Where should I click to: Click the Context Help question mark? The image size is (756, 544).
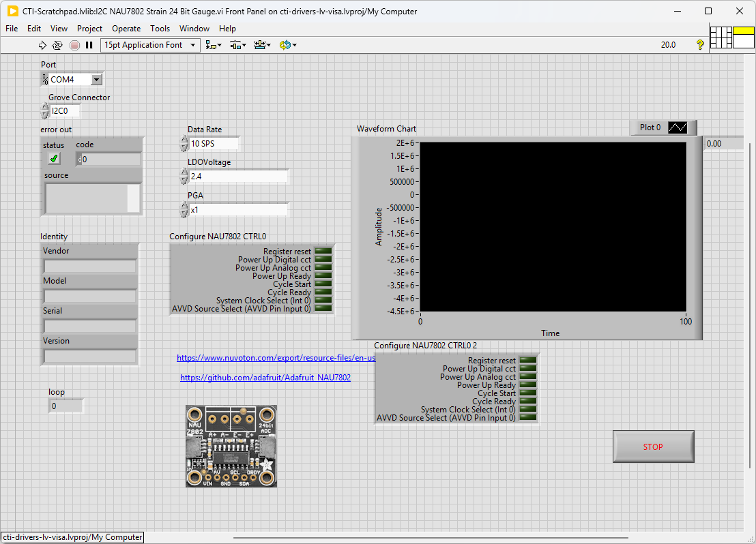coord(699,45)
